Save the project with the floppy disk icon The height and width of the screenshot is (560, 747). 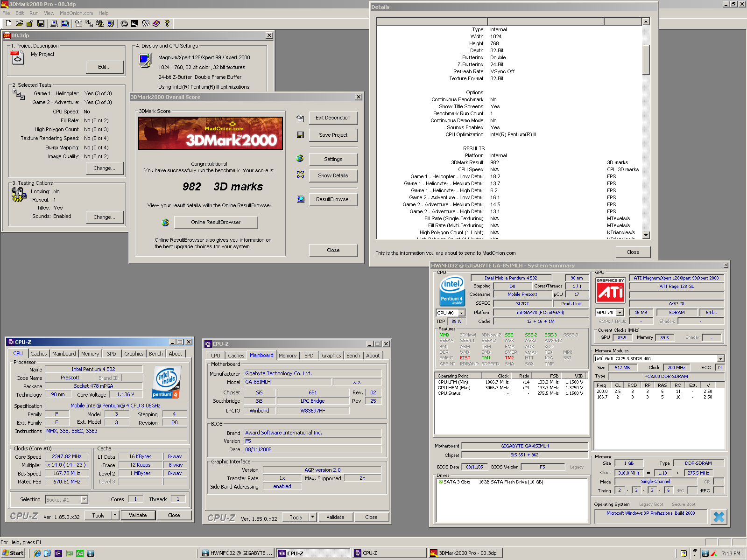(x=41, y=23)
